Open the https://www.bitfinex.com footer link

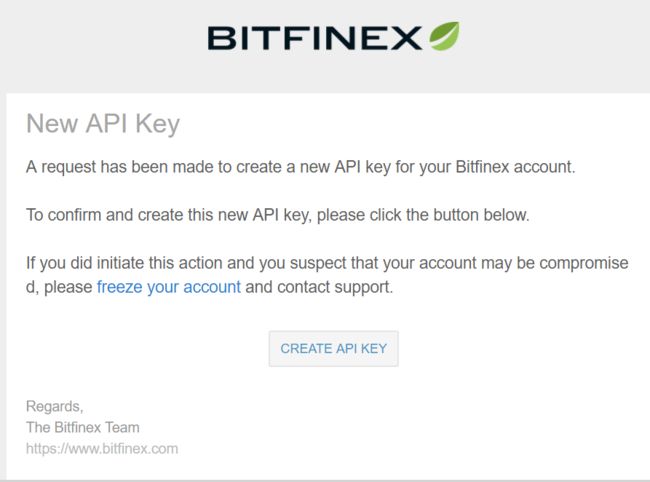102,448
